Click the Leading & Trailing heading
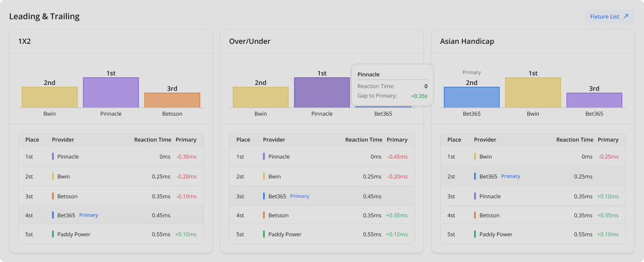The width and height of the screenshot is (644, 262). 44,16
